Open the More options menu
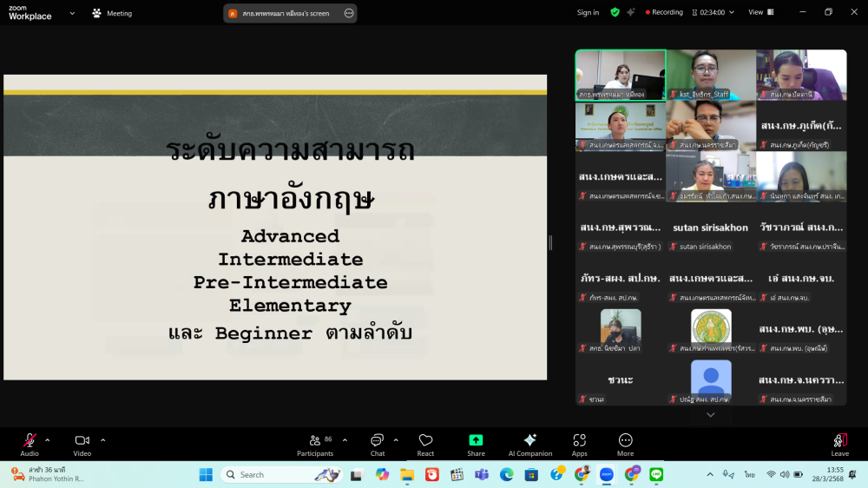The image size is (868, 488). (626, 445)
